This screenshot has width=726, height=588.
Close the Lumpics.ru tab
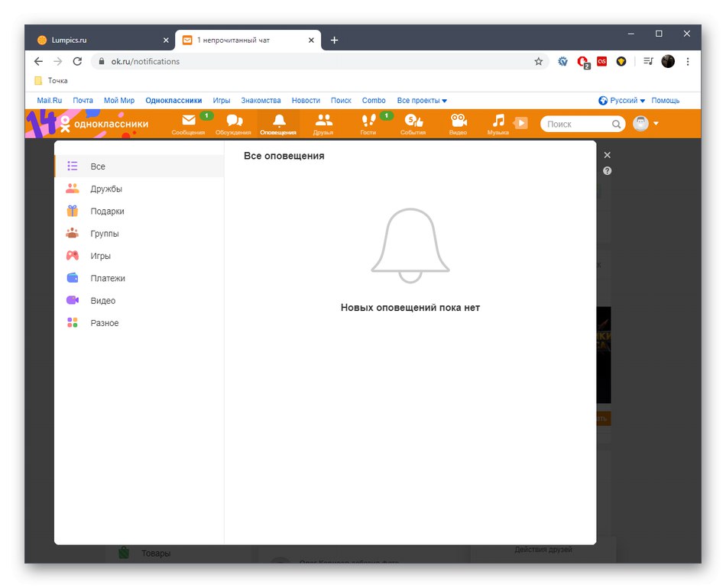[166, 40]
